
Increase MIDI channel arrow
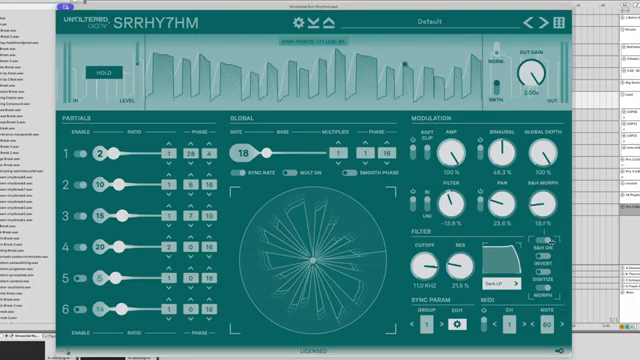[524, 324]
